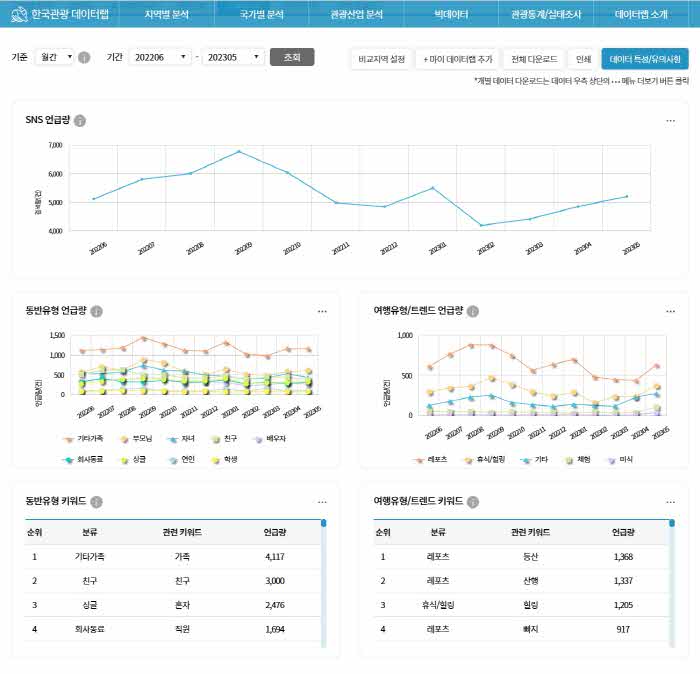Click the info icon next to 동반유형 키워드
The image size is (700, 674).
[97, 502]
